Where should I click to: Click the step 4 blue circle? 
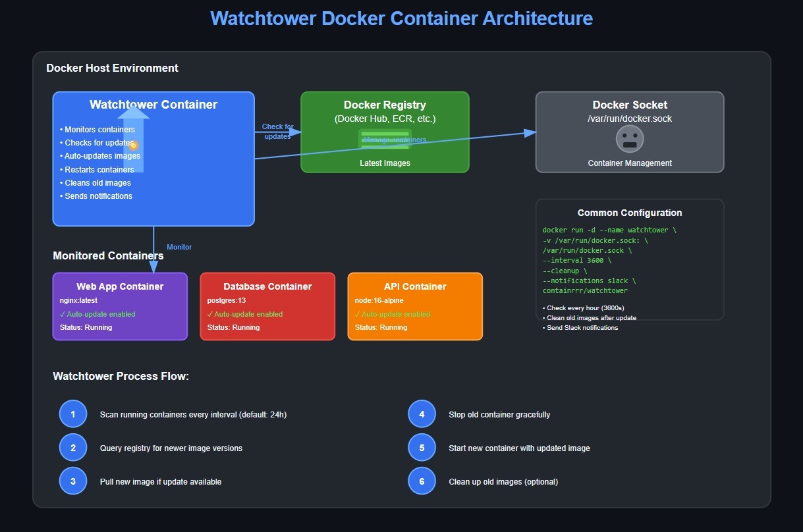pos(422,413)
